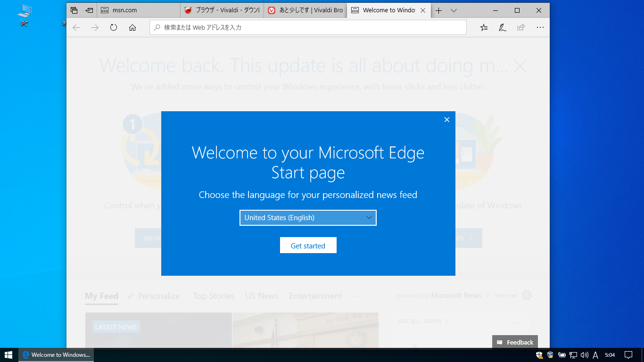Open the network status tray icon

[x=573, y=355]
